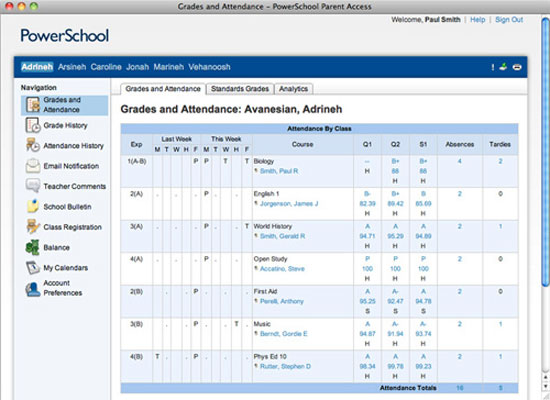
Task: Open the School Bulletin note icon
Action: click(33, 206)
